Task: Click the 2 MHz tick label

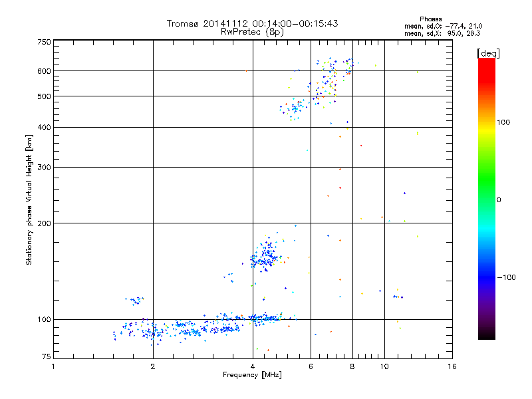Action: pos(153,366)
